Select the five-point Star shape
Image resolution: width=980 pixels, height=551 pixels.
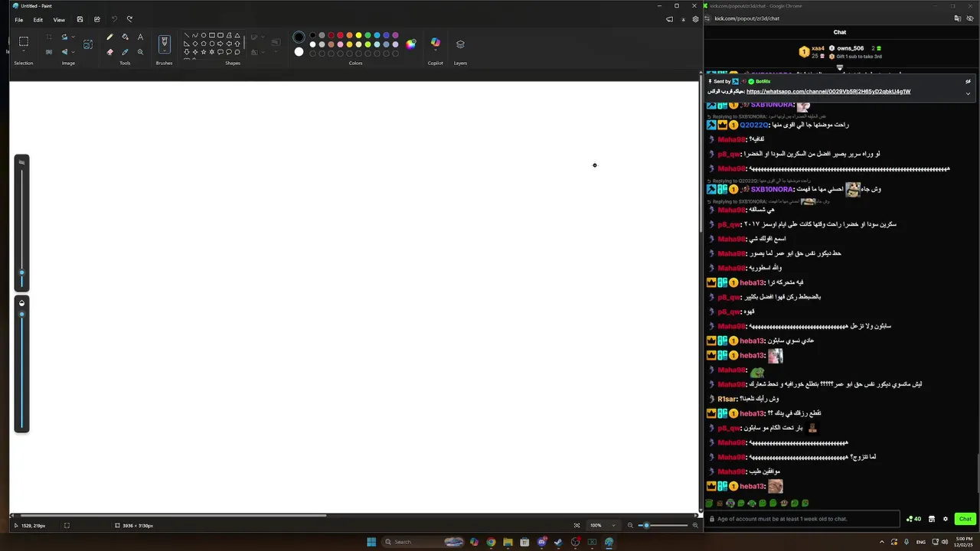[x=204, y=52]
